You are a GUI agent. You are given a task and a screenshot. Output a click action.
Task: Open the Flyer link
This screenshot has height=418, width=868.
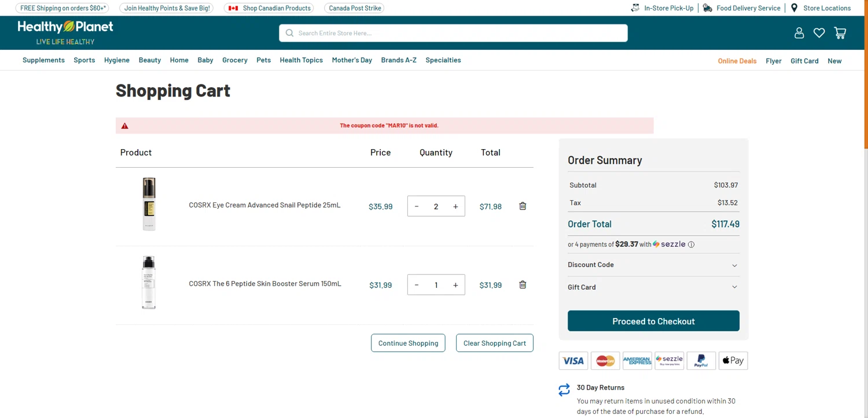click(x=774, y=61)
